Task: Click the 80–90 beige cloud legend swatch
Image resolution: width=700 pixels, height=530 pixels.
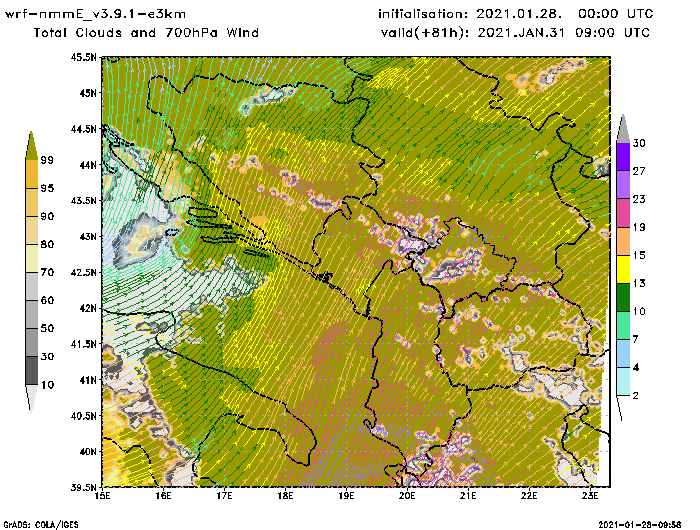Action: tap(32, 230)
